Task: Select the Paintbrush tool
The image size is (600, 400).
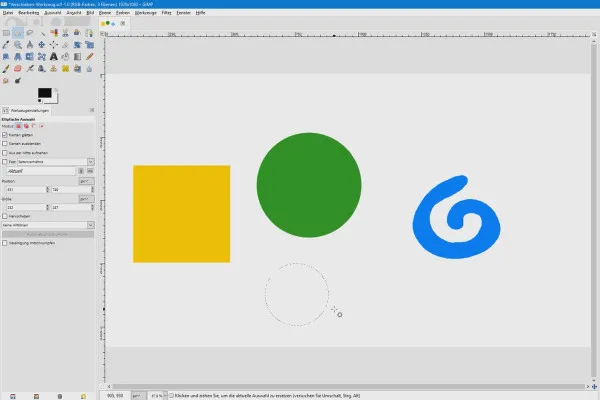Action: (6, 69)
